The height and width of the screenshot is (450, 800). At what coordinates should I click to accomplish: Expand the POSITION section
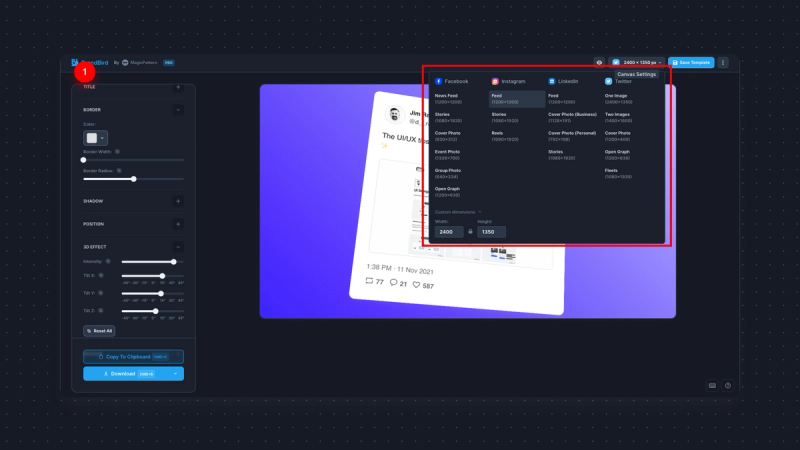[178, 224]
